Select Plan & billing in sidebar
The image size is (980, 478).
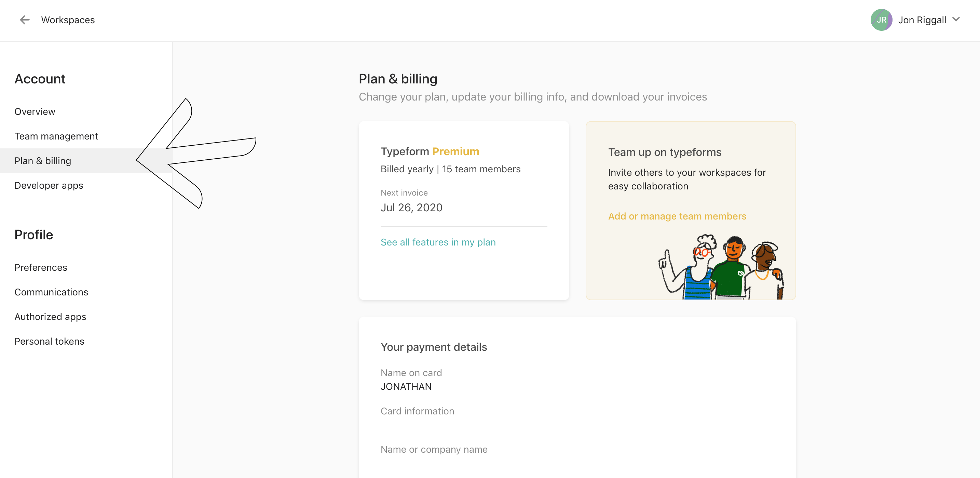click(86, 161)
